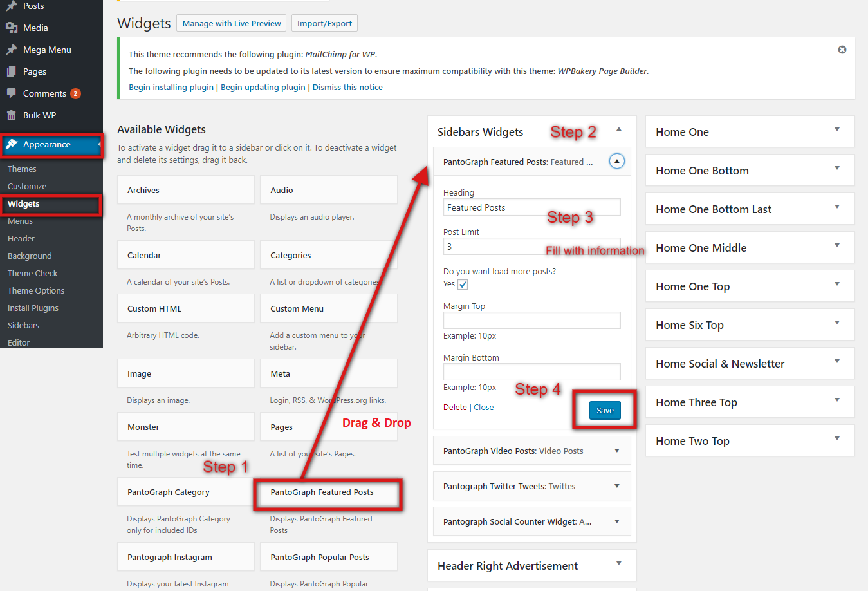This screenshot has width=868, height=591.
Task: Click the Posts pushpin icon in sidebar
Action: click(12, 6)
